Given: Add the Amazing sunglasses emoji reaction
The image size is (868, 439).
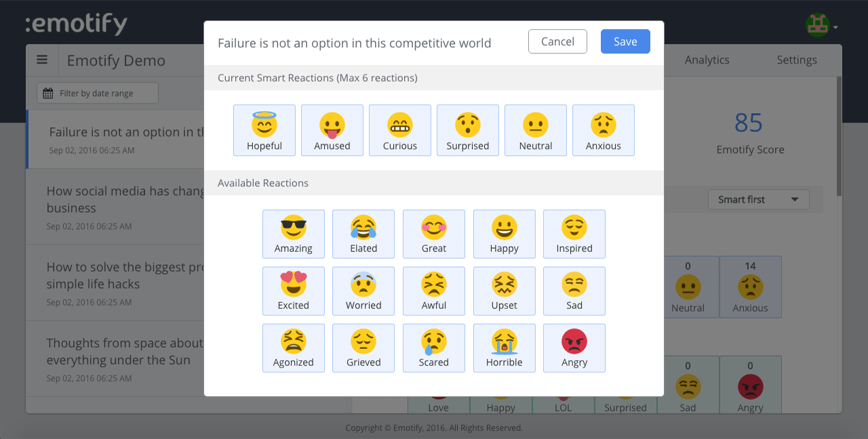Looking at the screenshot, I should (293, 234).
